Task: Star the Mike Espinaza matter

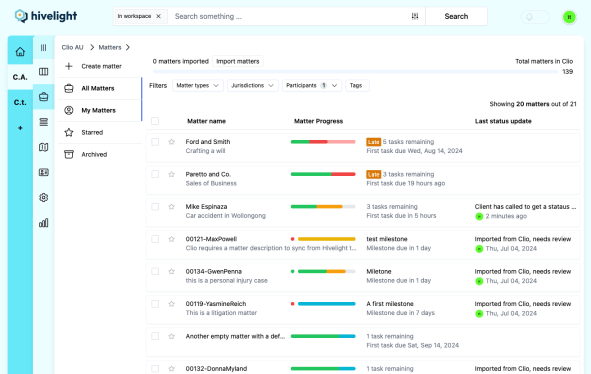Action: 171,207
